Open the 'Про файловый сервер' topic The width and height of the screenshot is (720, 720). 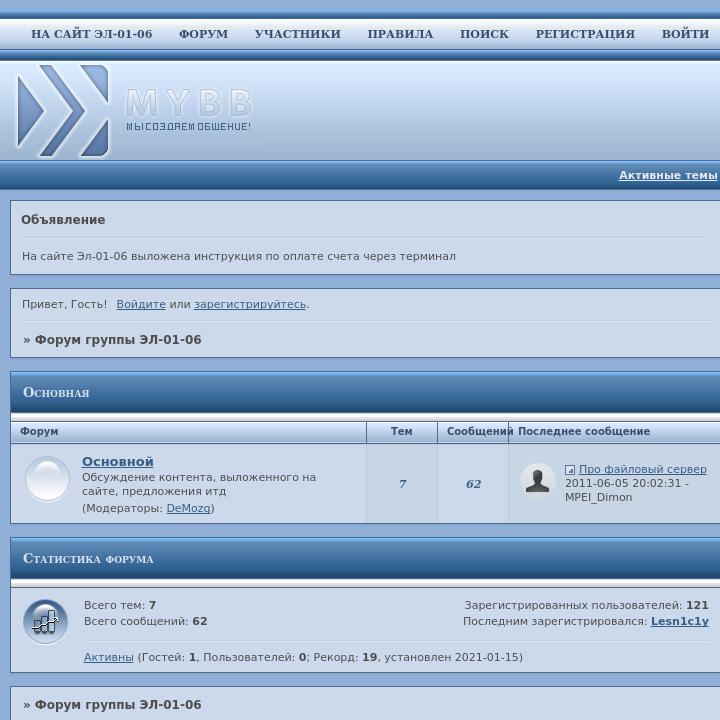click(x=642, y=469)
